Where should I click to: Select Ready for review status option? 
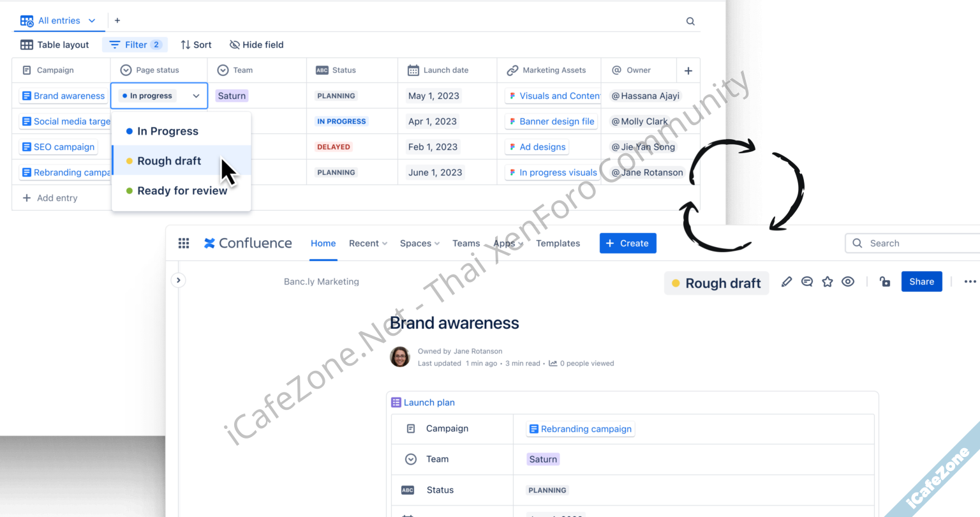click(x=181, y=191)
